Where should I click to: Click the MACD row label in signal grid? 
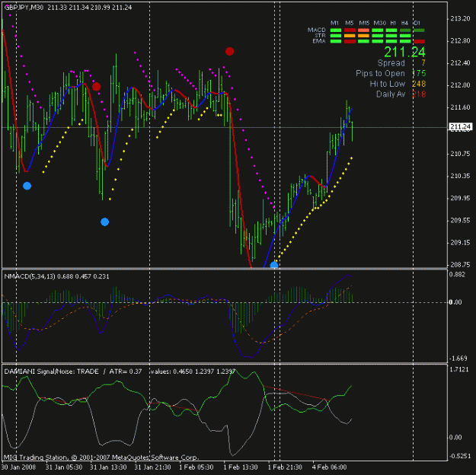pos(316,30)
